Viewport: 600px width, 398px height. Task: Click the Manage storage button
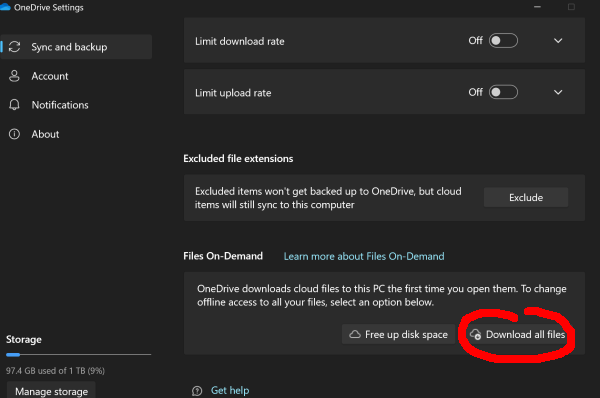coord(51,391)
